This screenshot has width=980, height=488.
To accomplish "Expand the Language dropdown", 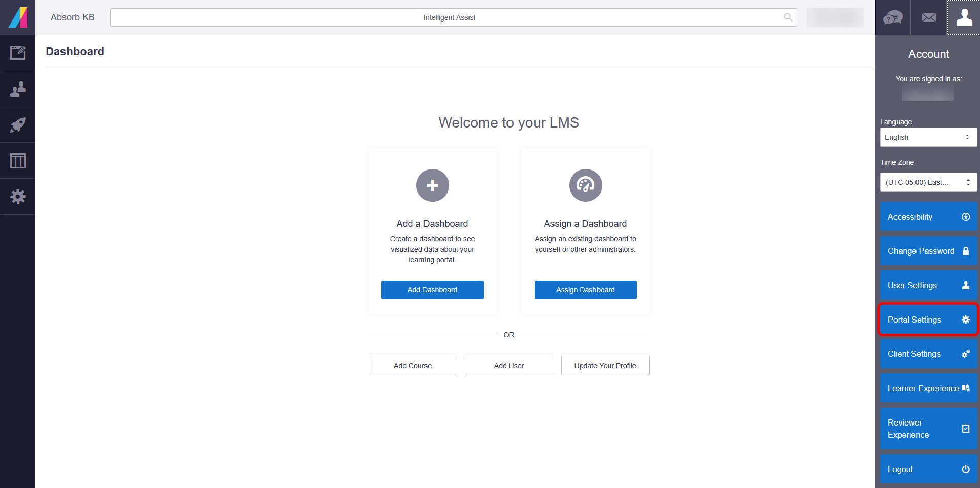I will coord(928,137).
